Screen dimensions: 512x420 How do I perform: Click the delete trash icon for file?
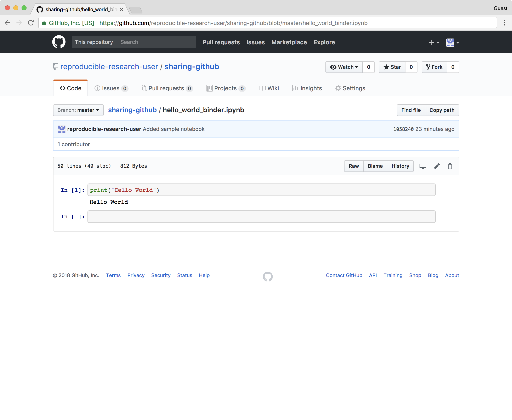pos(449,166)
